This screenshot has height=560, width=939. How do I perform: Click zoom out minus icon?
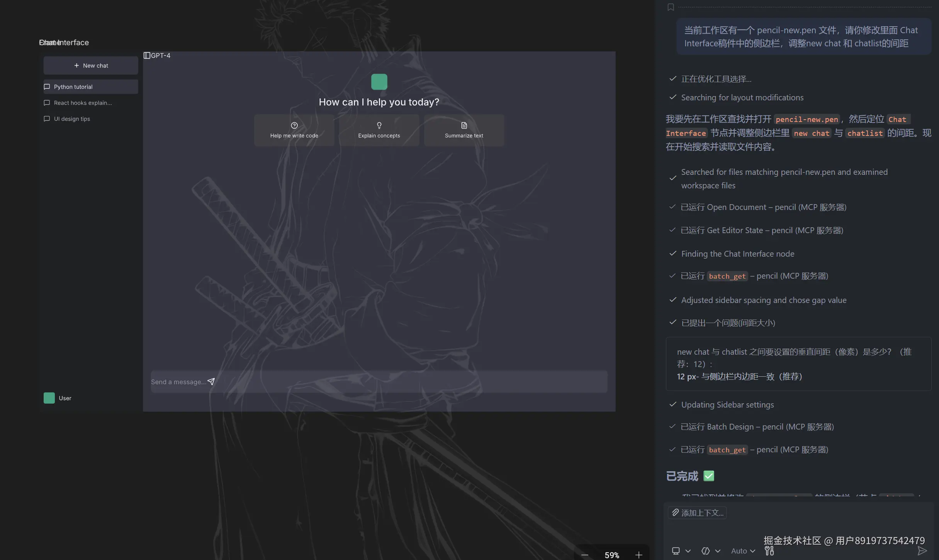(585, 555)
